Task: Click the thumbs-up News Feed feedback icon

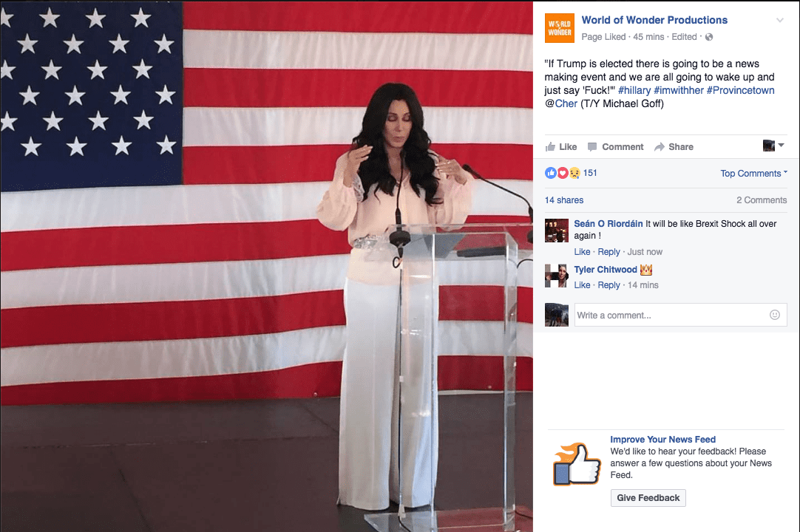Action: [x=577, y=463]
